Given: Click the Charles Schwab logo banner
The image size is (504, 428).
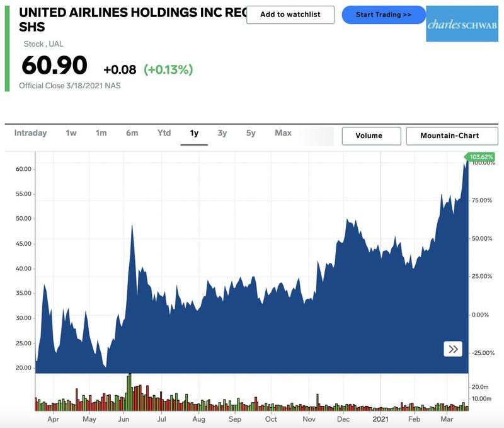Looking at the screenshot, I should click(462, 24).
